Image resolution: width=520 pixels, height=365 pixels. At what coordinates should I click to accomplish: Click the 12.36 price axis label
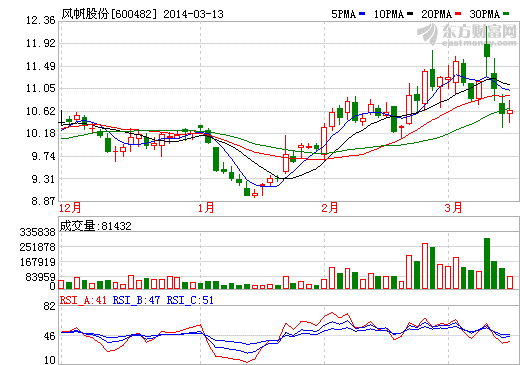pyautogui.click(x=41, y=20)
